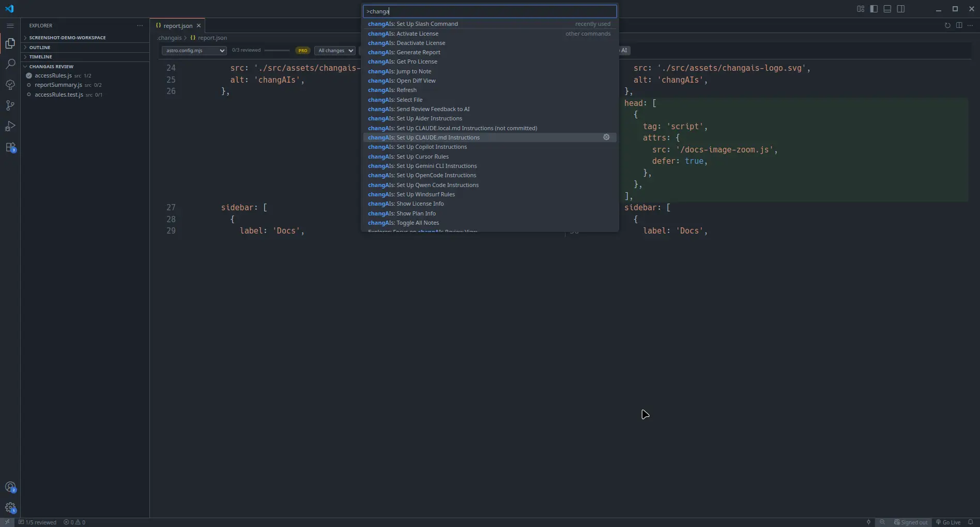Click the PRO badge

tap(302, 50)
